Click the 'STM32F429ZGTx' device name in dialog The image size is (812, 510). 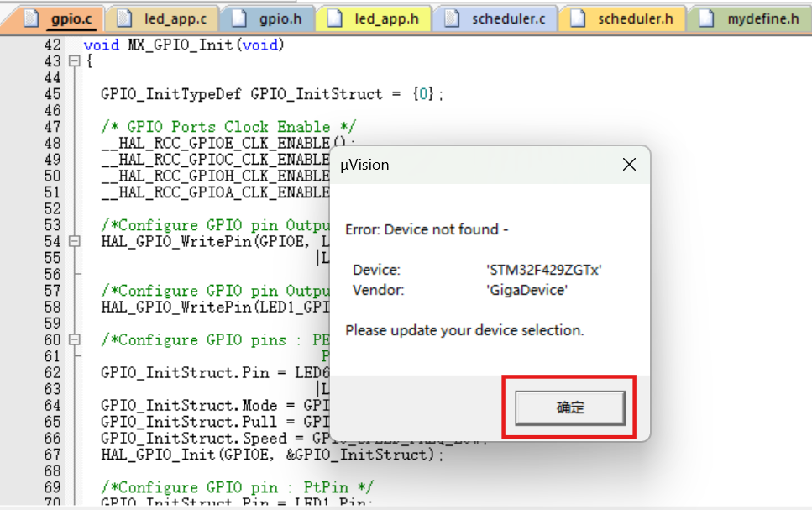(x=544, y=270)
